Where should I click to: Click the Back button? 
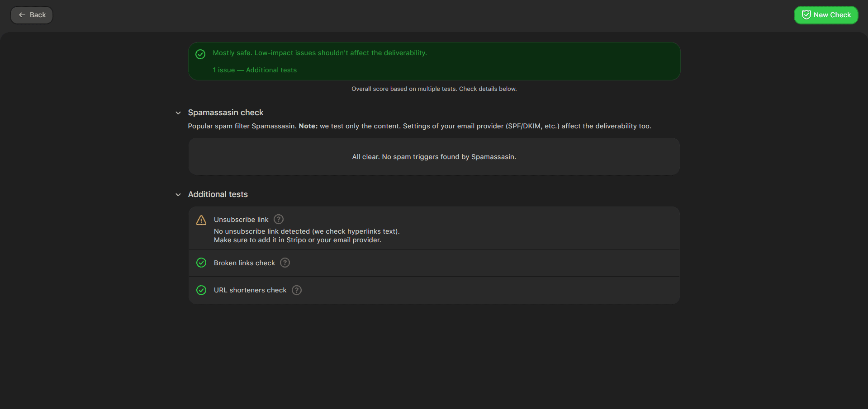coord(32,15)
